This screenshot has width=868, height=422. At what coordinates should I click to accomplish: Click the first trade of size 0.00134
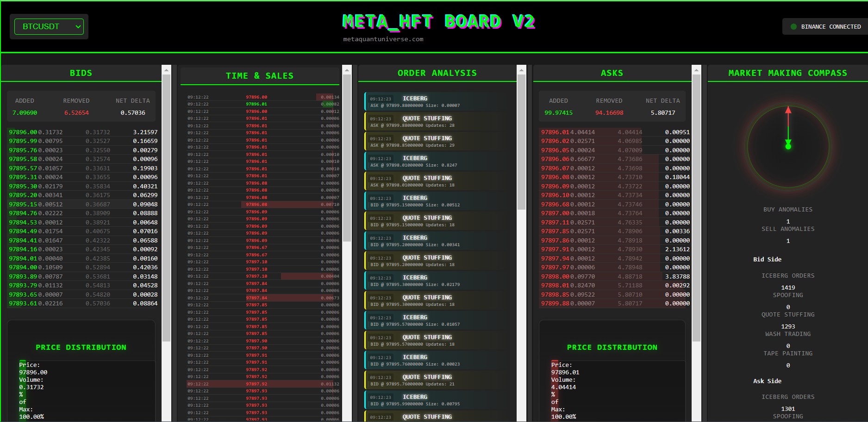click(x=263, y=97)
